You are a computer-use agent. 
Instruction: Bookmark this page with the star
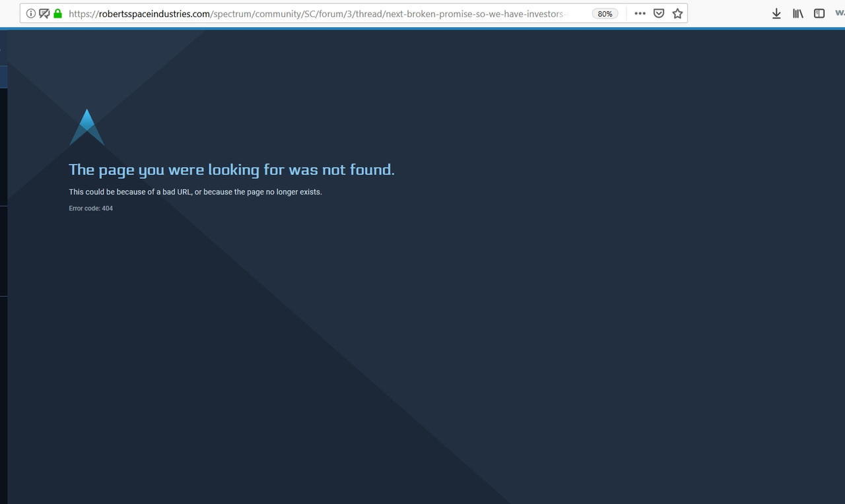pyautogui.click(x=677, y=13)
